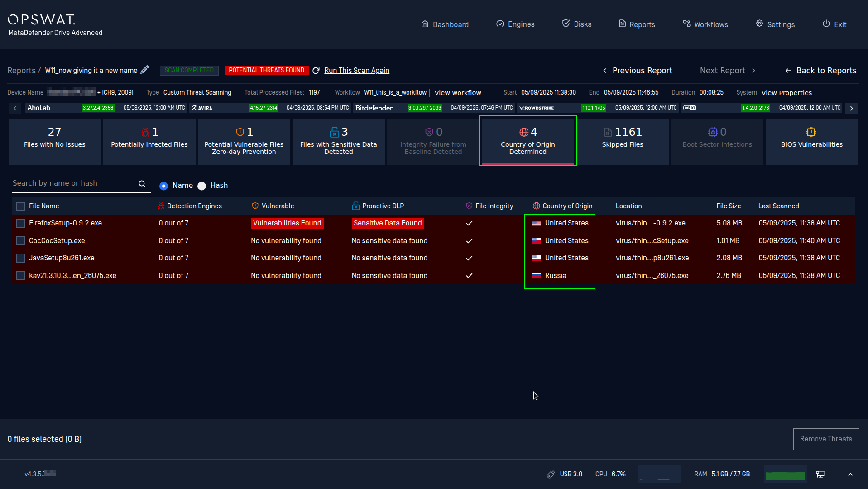Click the file integrity checkmark for CocCocSetup.exe
This screenshot has width=868, height=489.
click(x=469, y=241)
